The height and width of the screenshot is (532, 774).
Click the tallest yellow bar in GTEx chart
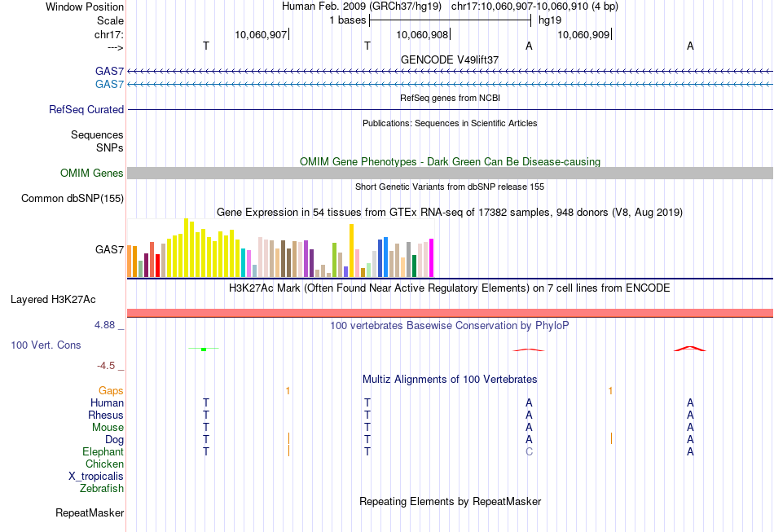[186, 248]
